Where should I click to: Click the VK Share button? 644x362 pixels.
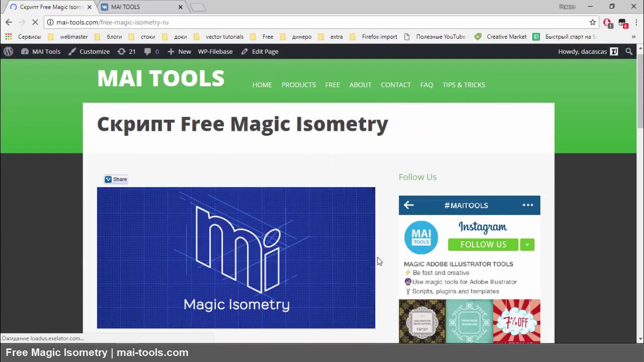(116, 179)
